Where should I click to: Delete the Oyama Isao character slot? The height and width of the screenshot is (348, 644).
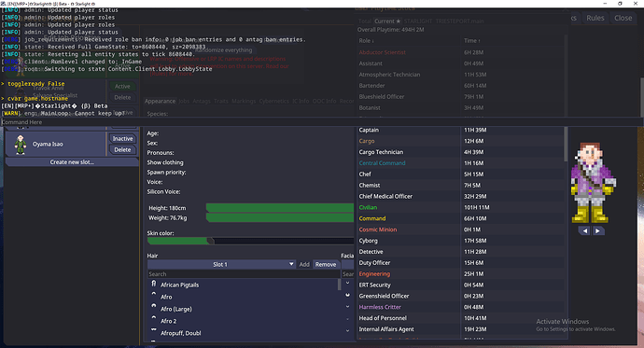tap(122, 150)
